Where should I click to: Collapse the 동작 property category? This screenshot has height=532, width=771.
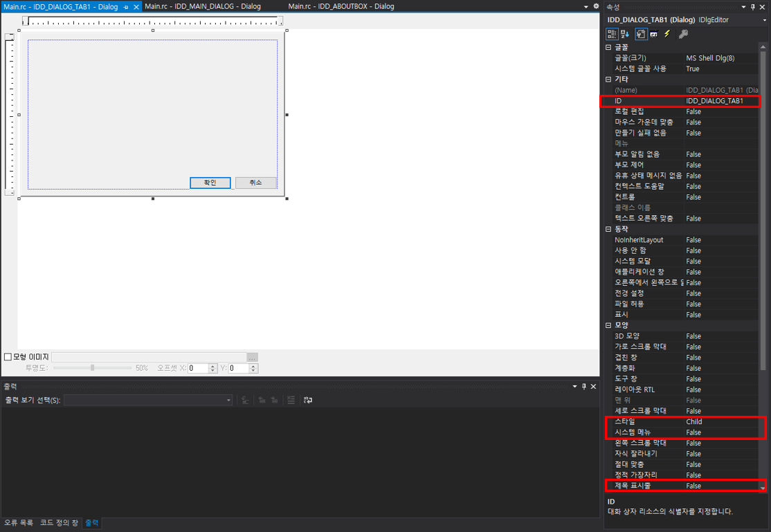tap(608, 229)
